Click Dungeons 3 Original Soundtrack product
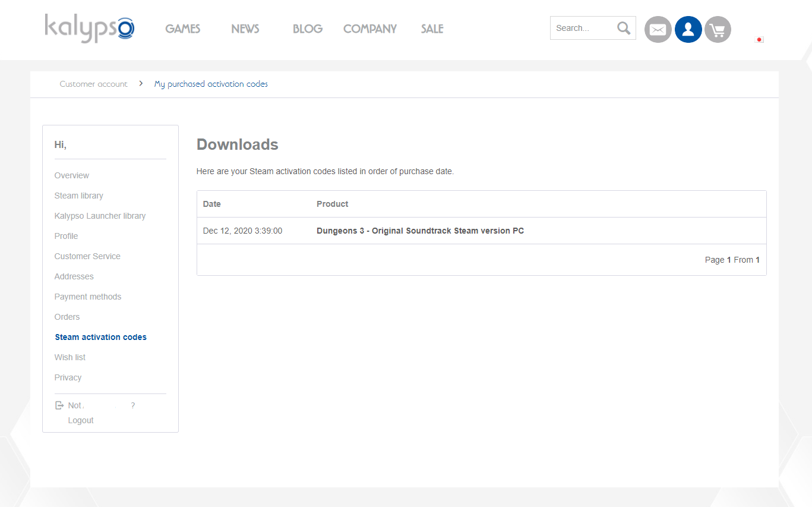 tap(421, 231)
